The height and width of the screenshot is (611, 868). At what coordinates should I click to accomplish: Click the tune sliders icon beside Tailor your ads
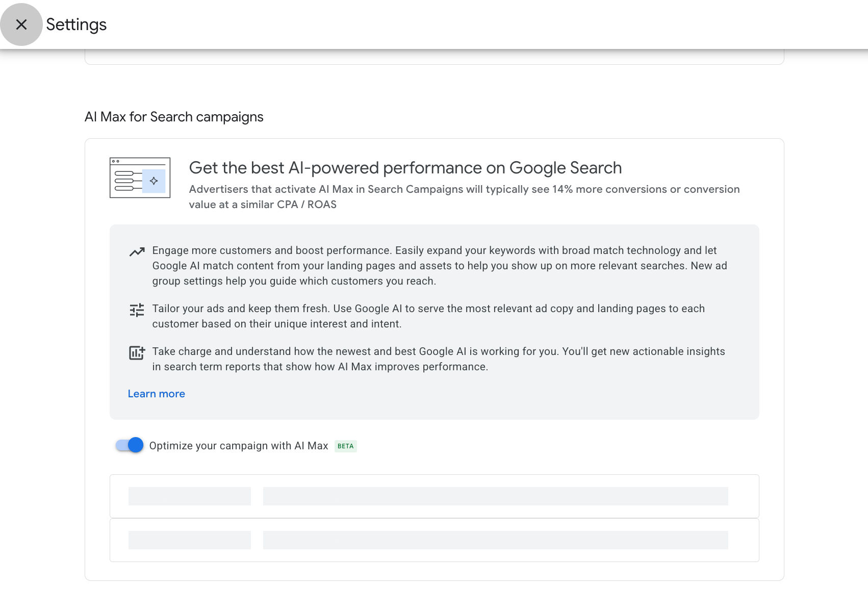137,310
